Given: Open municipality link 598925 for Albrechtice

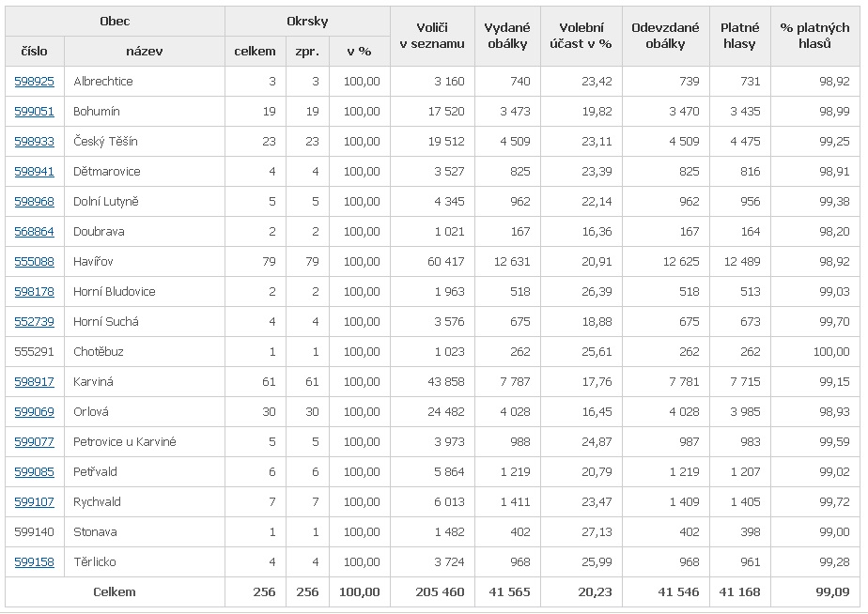Looking at the screenshot, I should point(35,82).
